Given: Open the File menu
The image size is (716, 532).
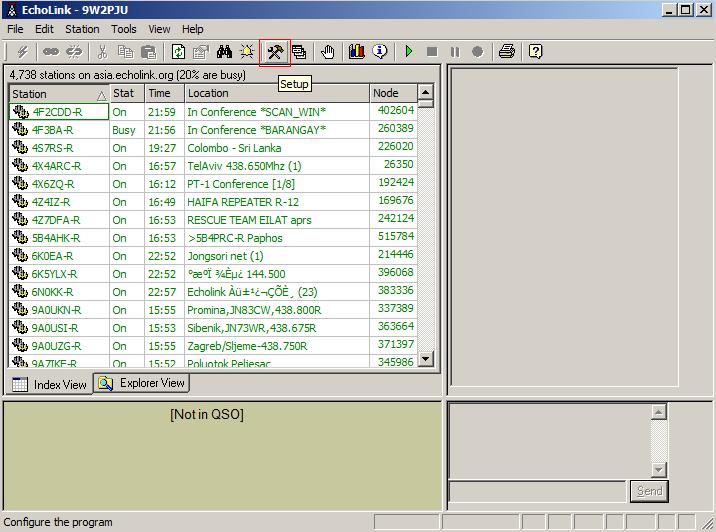Looking at the screenshot, I should (15, 29).
